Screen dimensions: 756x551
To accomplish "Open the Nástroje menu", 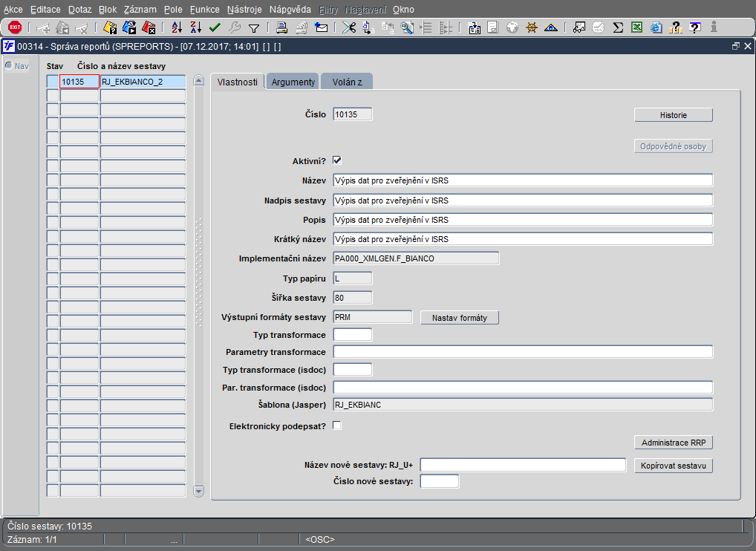I will 244,9.
